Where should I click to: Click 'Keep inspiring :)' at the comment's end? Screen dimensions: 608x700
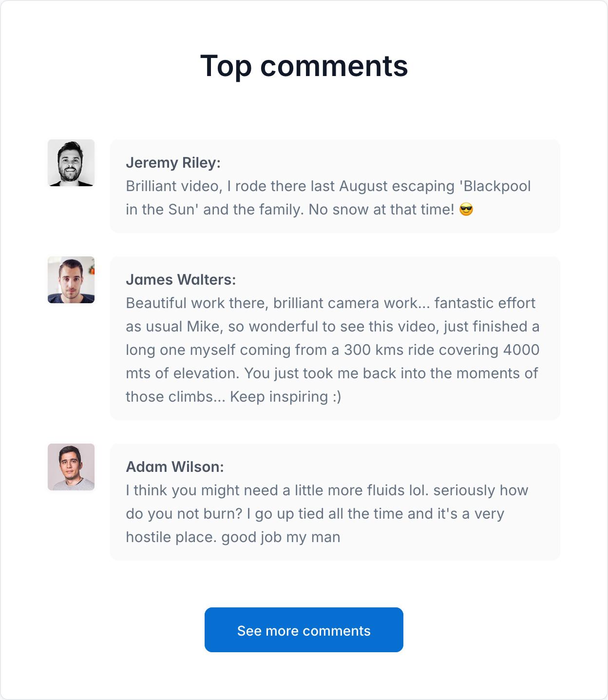[285, 397]
